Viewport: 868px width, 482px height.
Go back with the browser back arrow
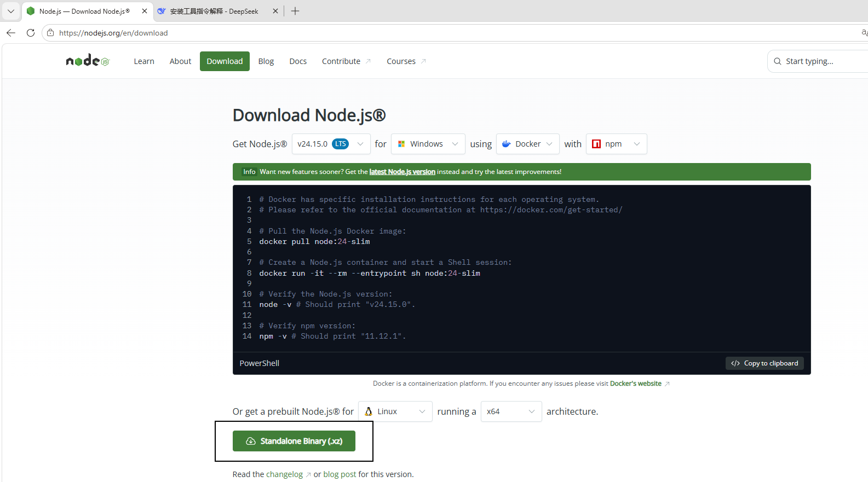[x=11, y=33]
